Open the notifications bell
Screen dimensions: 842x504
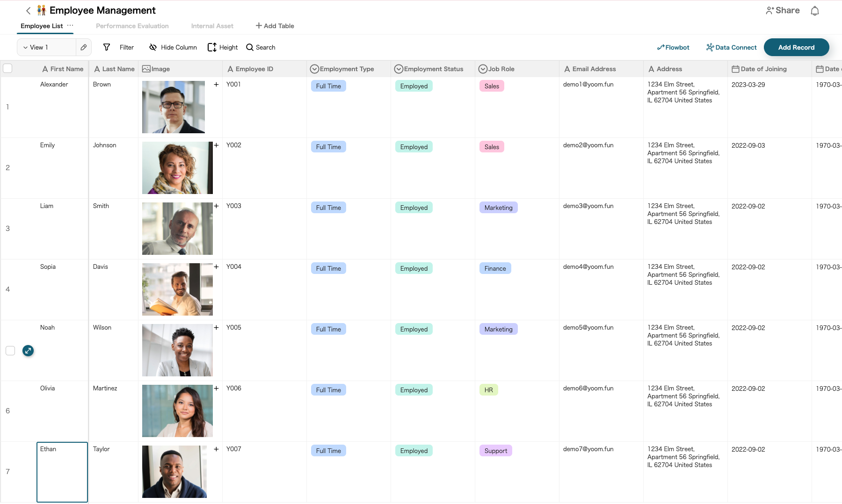814,11
